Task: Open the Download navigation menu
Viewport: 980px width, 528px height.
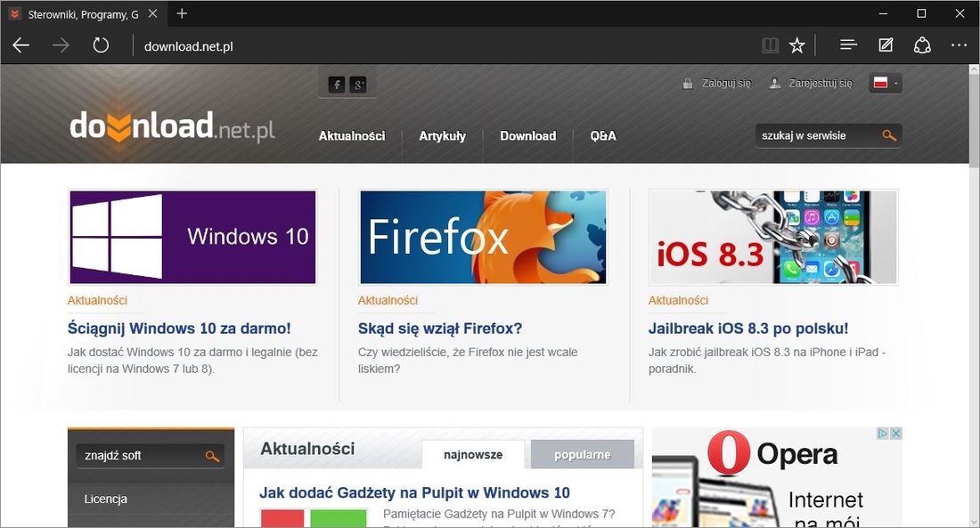Action: tap(528, 135)
